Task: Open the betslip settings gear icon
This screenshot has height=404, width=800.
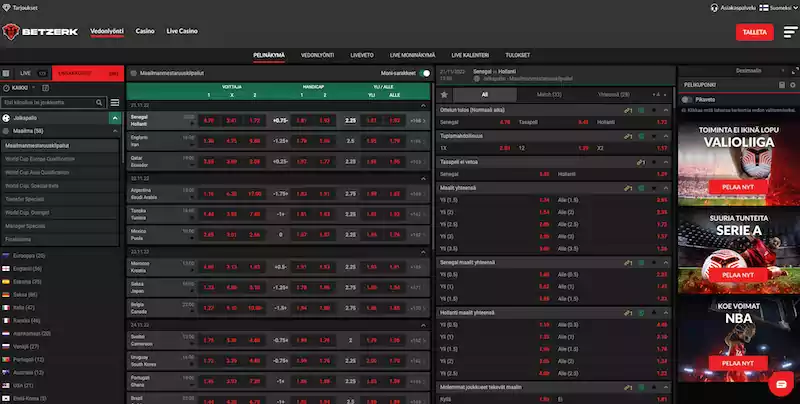Action: pyautogui.click(x=793, y=85)
